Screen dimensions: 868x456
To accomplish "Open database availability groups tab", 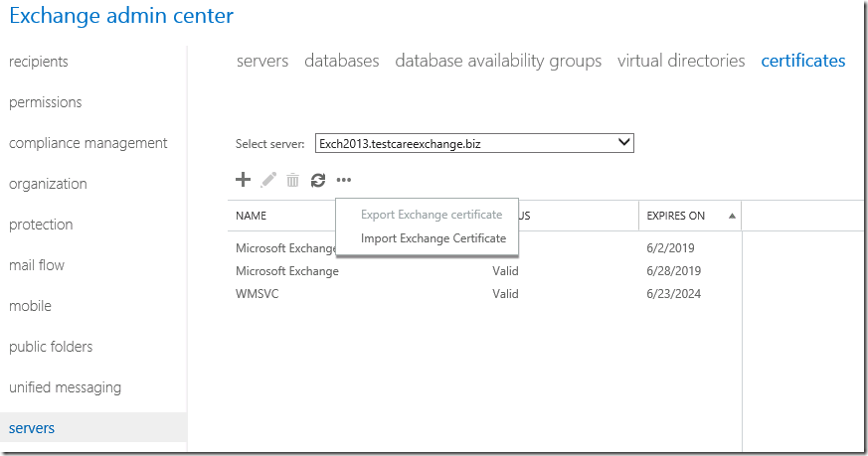I will pyautogui.click(x=498, y=61).
